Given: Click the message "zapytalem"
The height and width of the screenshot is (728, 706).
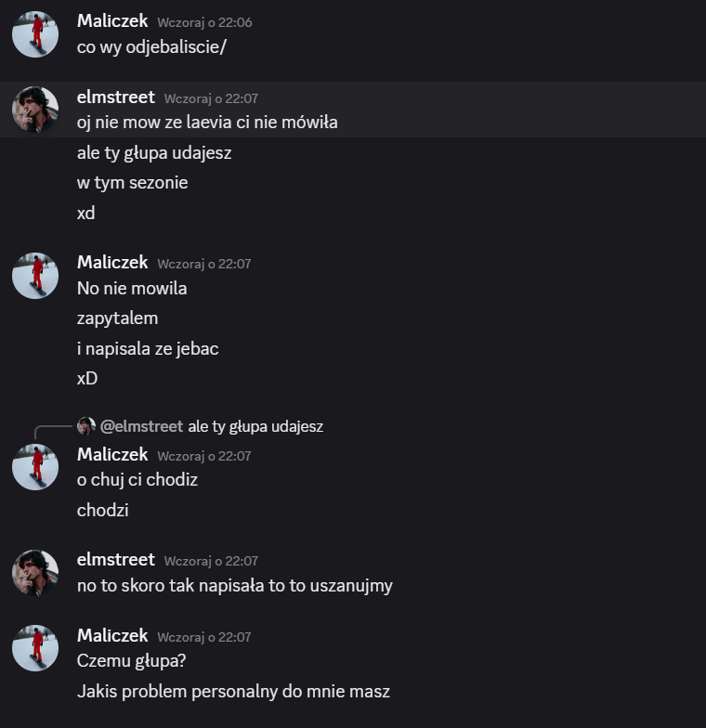Looking at the screenshot, I should (118, 318).
